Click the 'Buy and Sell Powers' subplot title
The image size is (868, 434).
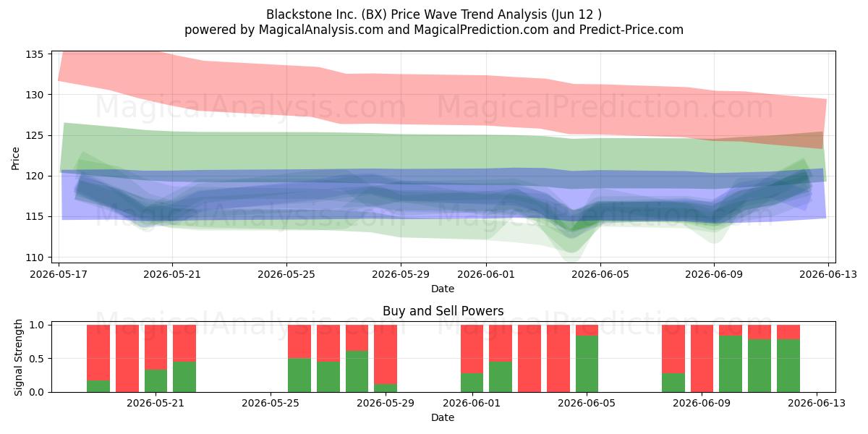coord(443,311)
